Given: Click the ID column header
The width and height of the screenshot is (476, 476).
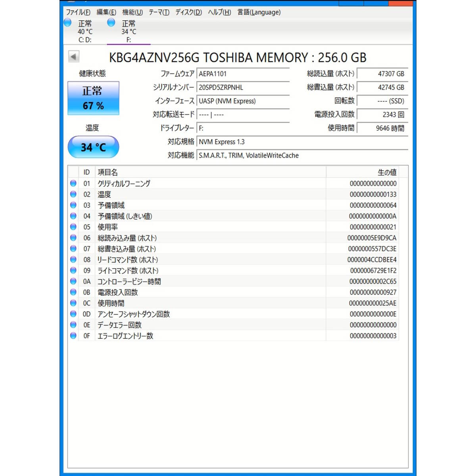Looking at the screenshot, I should [86, 172].
